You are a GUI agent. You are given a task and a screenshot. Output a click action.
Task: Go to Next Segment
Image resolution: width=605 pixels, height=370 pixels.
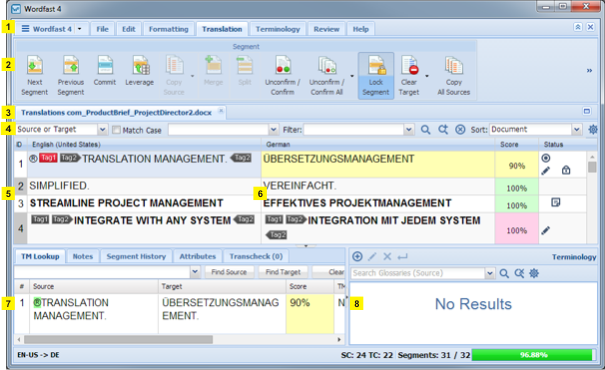point(35,76)
